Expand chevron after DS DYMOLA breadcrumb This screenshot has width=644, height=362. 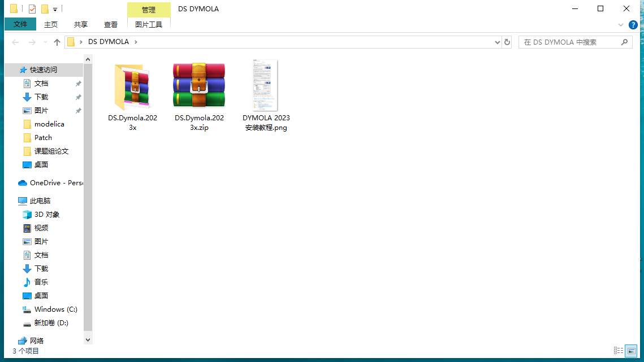(136, 42)
